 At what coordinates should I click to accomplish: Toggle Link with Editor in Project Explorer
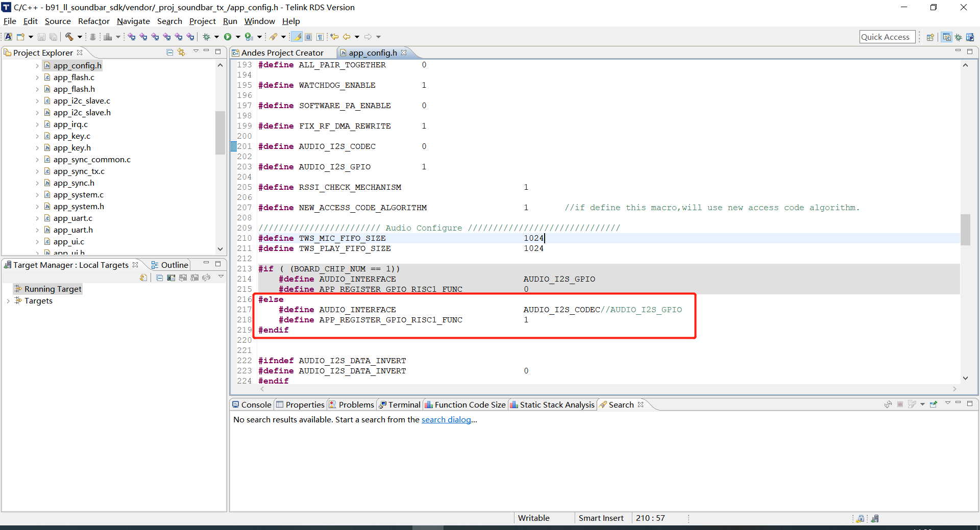pos(181,53)
